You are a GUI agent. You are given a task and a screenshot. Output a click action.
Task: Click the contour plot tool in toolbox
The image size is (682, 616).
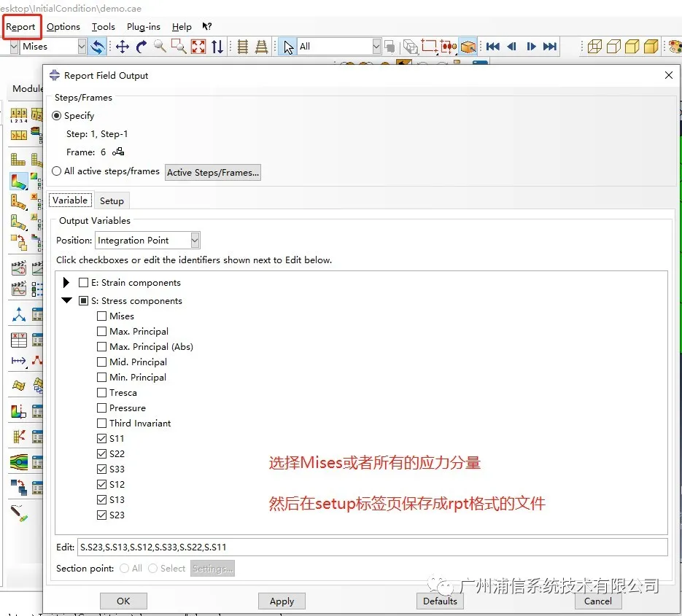(x=19, y=182)
